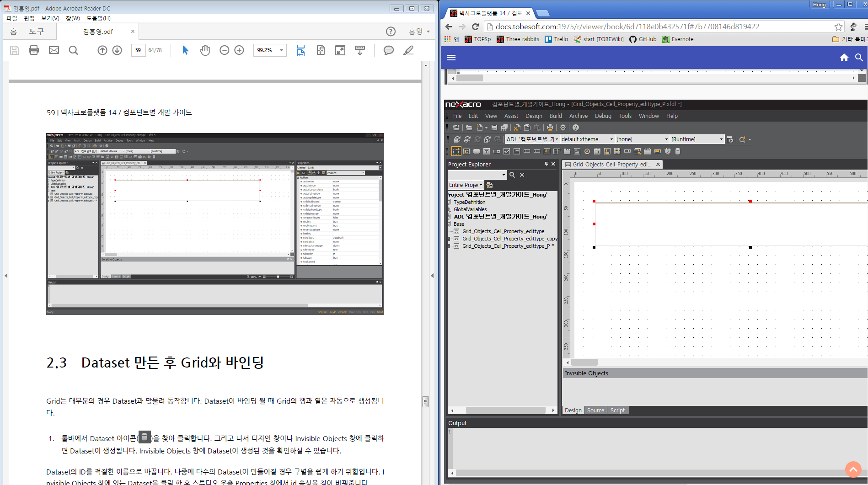
Task: Open the 홍영 account dropdown
Action: coord(419,32)
